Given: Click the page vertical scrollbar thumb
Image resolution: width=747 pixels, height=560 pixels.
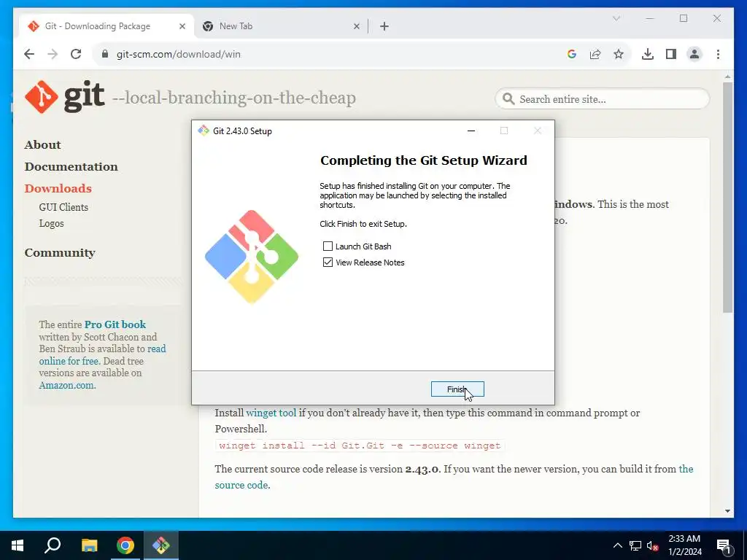Looking at the screenshot, I should (x=727, y=197).
